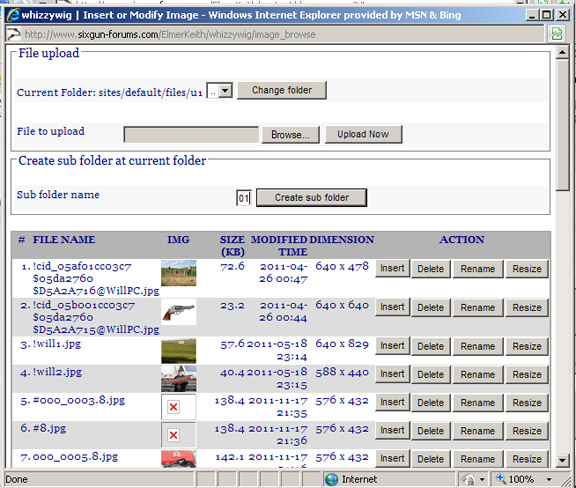The width and height of the screenshot is (576, 488).
Task: Insert the !will1.jpg image
Action: 392,346
